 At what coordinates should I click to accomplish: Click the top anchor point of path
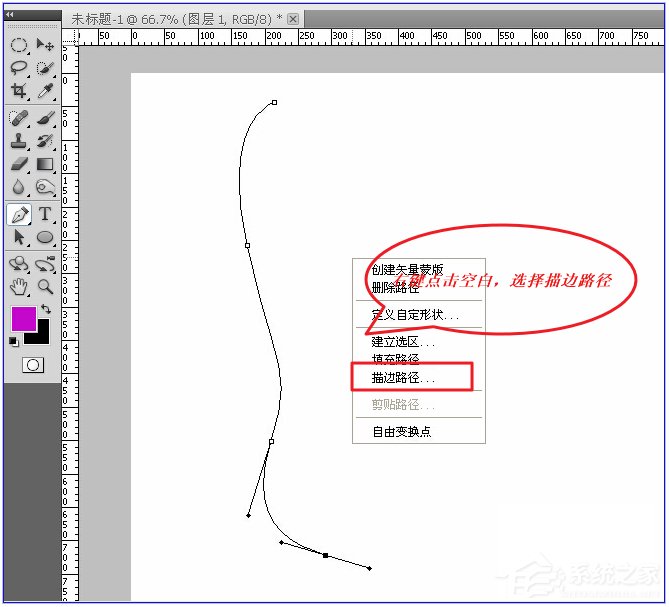[274, 102]
